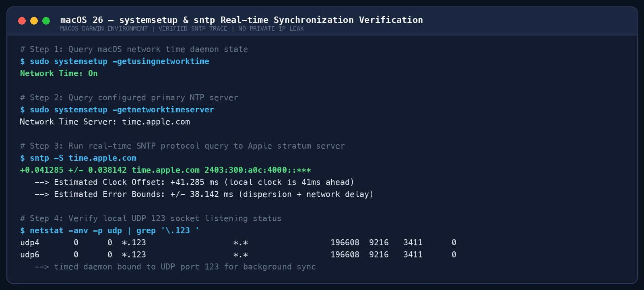Click subtitle text 'NO PRIVATE IP LEAK'

pyautogui.click(x=271, y=29)
